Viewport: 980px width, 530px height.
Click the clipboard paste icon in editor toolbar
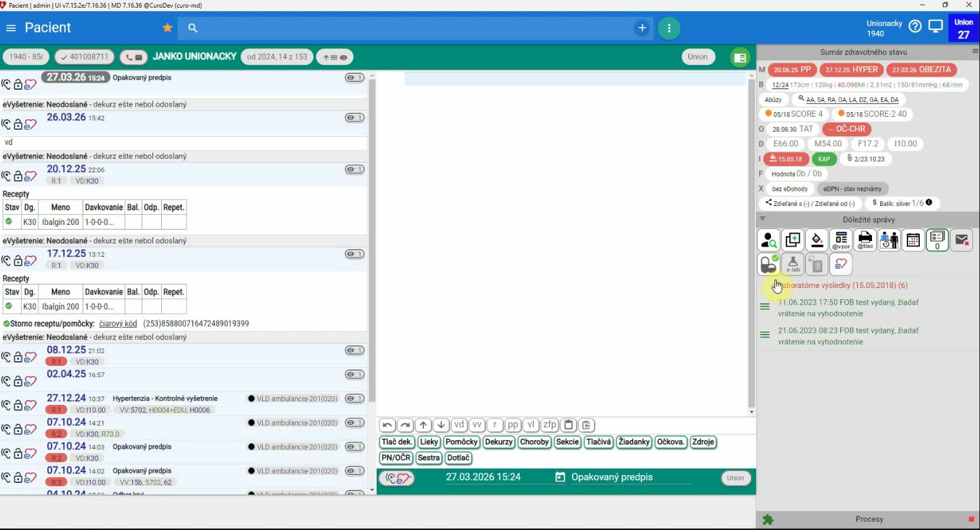[569, 425]
